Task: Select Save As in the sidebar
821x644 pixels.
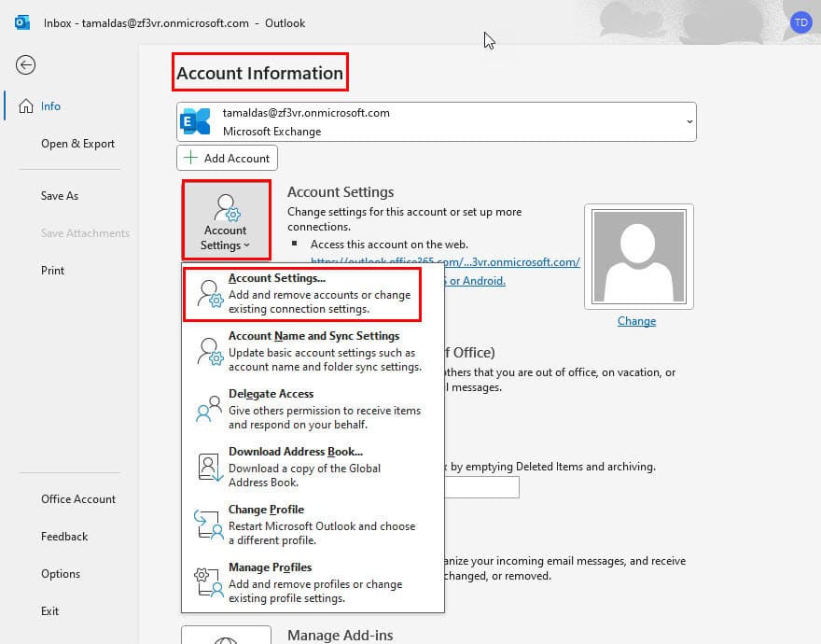Action: [x=60, y=195]
